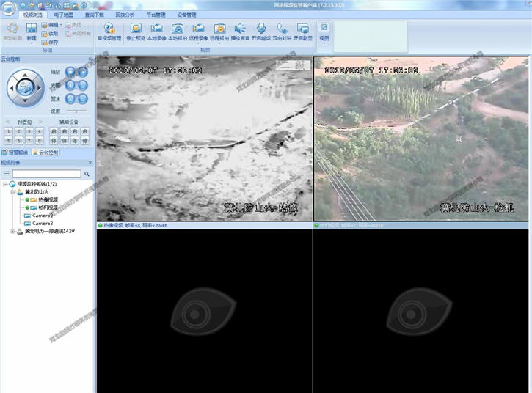Click the PTZ up arrow
Viewport: 532px width, 393px height.
pyautogui.click(x=25, y=75)
